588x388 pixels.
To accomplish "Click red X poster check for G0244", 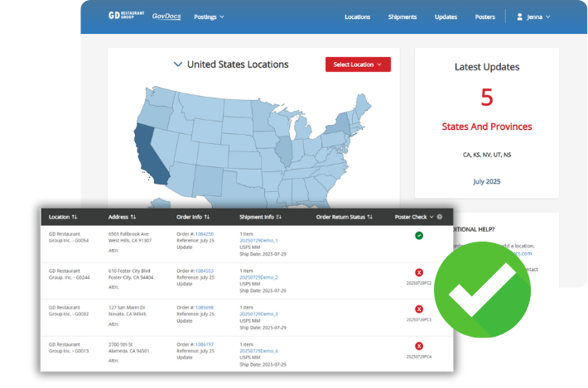I will click(x=419, y=273).
